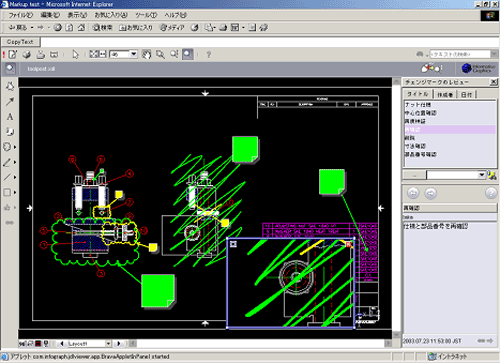500x364 pixels.
Task: Toggle the magnifier button beside toolpost file name
Action: coord(10,69)
